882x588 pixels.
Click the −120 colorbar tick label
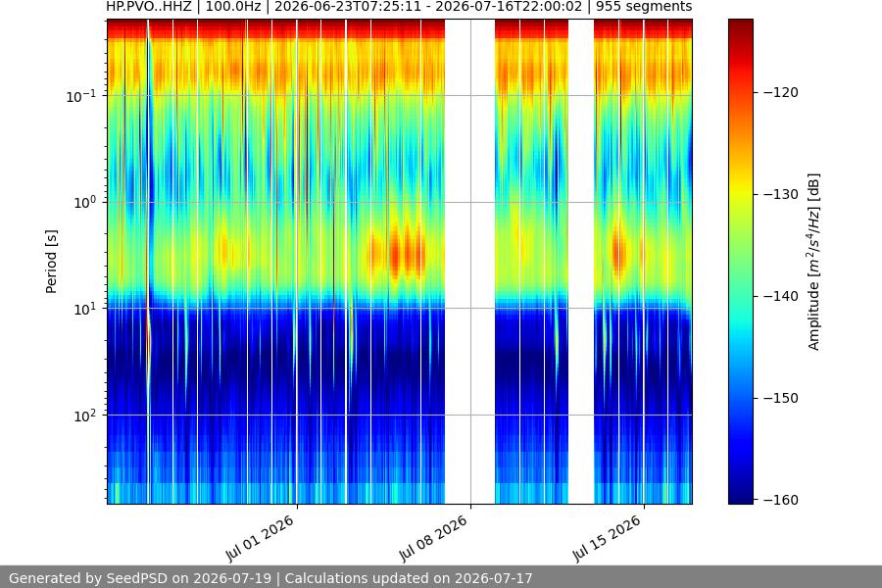pos(781,92)
